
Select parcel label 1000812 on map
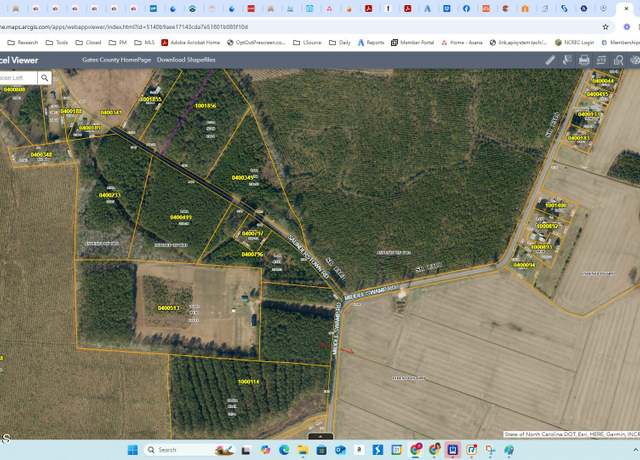pos(547,226)
